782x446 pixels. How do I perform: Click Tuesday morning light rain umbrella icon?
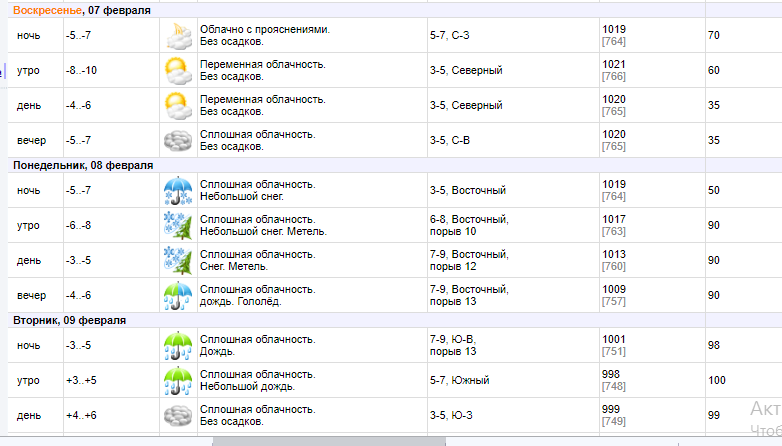coord(177,381)
